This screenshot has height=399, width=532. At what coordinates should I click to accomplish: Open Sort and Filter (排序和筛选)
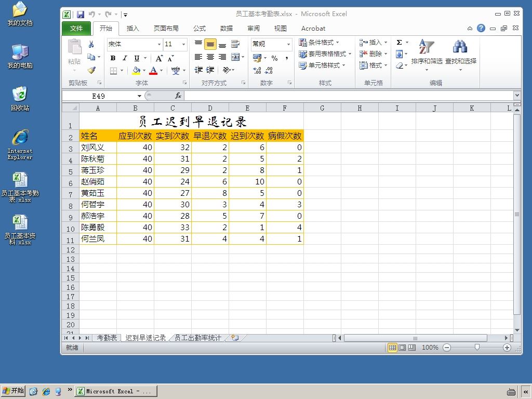click(427, 55)
